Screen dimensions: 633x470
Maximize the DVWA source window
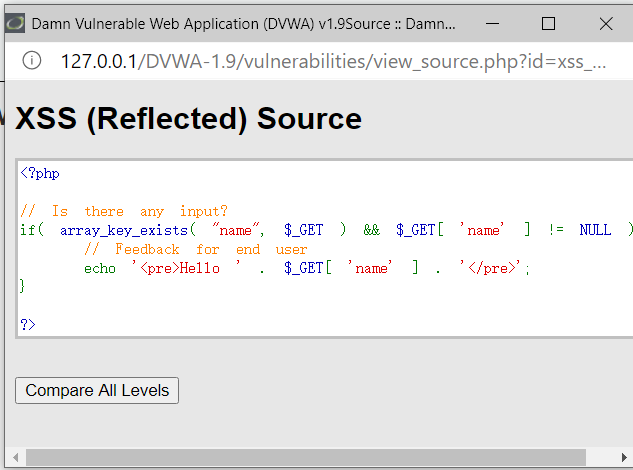click(548, 23)
